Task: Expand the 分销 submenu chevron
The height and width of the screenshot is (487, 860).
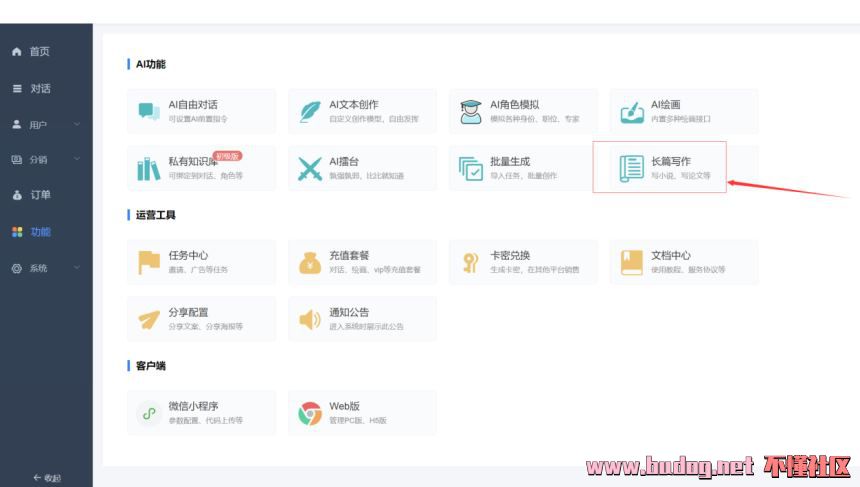Action: [77, 160]
